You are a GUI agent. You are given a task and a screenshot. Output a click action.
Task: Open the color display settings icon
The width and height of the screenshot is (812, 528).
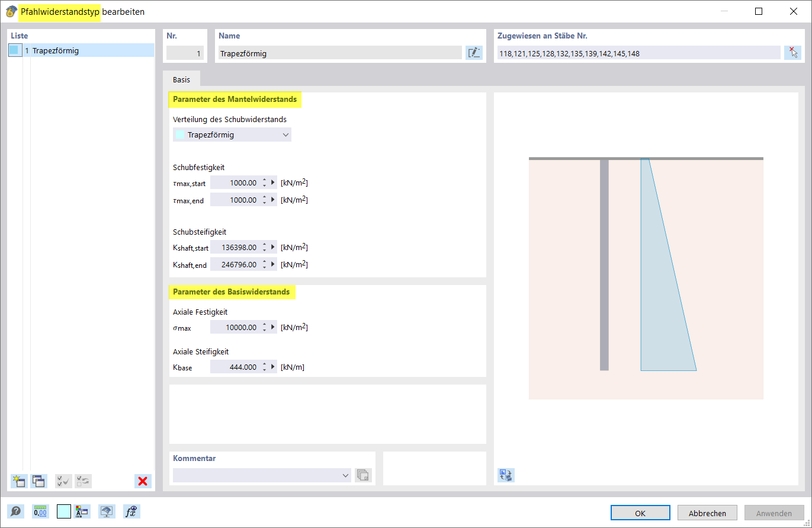click(82, 511)
